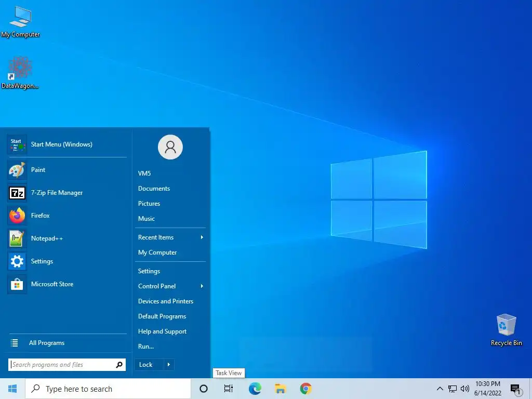This screenshot has width=532, height=399.
Task: Open the Recycle Bin on desktop
Action: click(x=506, y=329)
